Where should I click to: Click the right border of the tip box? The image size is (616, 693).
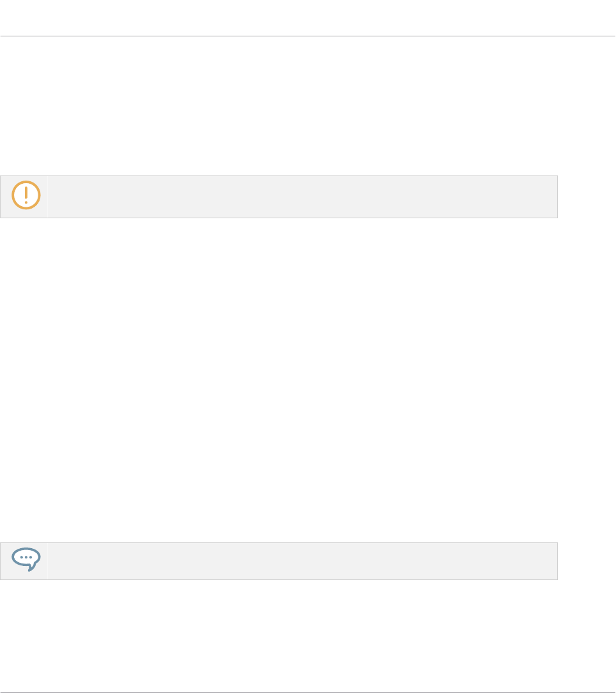[x=558, y=561]
